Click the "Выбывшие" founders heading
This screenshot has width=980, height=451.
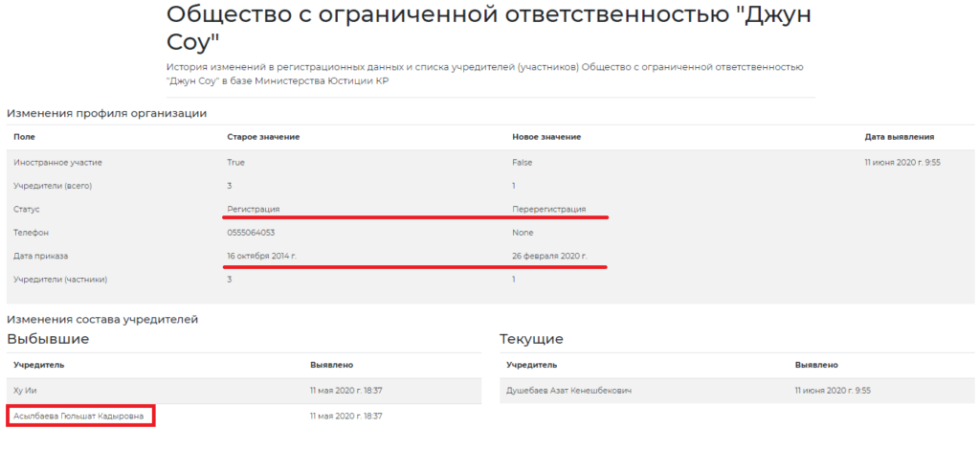[48, 339]
